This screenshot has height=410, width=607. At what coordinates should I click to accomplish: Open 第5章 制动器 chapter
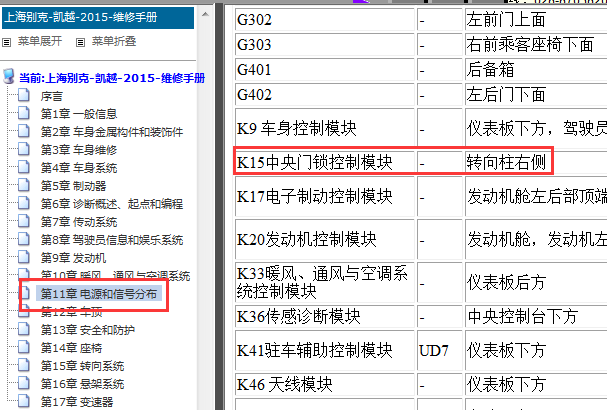74,186
